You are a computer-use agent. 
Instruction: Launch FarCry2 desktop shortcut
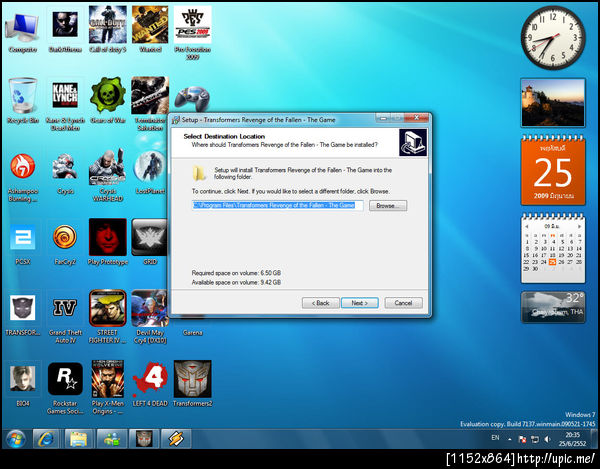tap(65, 245)
